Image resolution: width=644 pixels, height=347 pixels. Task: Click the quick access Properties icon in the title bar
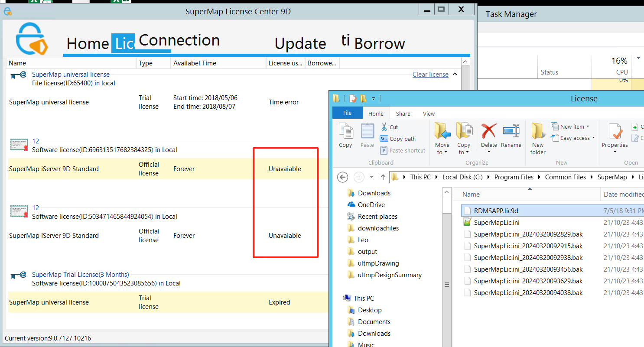pyautogui.click(x=353, y=98)
